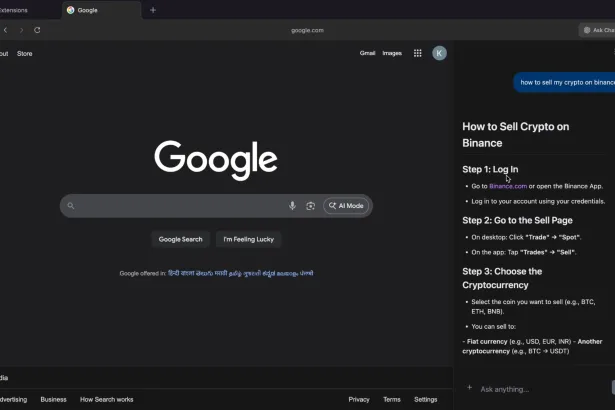Open the Gmail link

[x=367, y=53]
